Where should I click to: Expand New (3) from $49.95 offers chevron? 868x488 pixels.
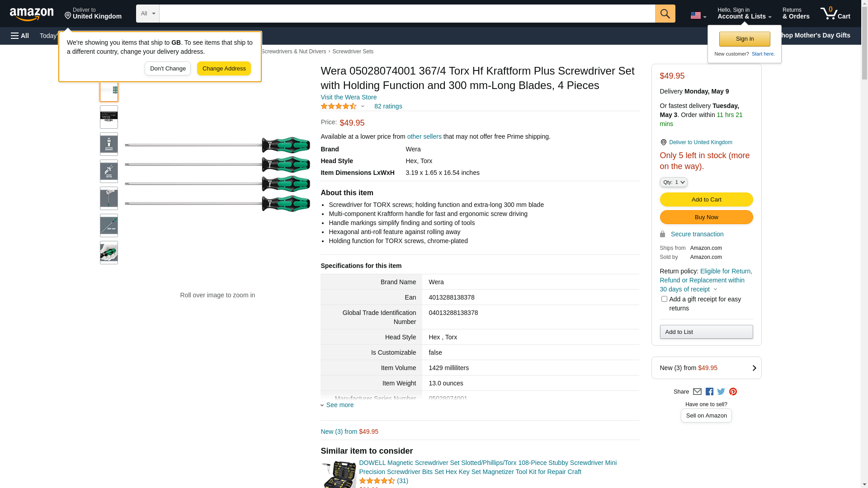point(754,368)
